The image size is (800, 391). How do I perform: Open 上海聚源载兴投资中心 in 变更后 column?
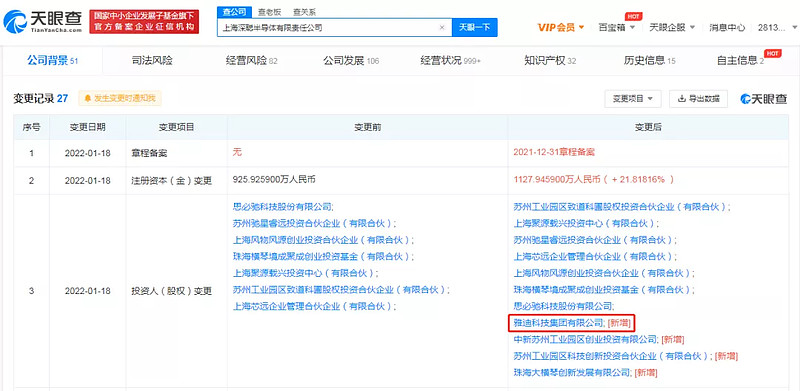point(586,223)
